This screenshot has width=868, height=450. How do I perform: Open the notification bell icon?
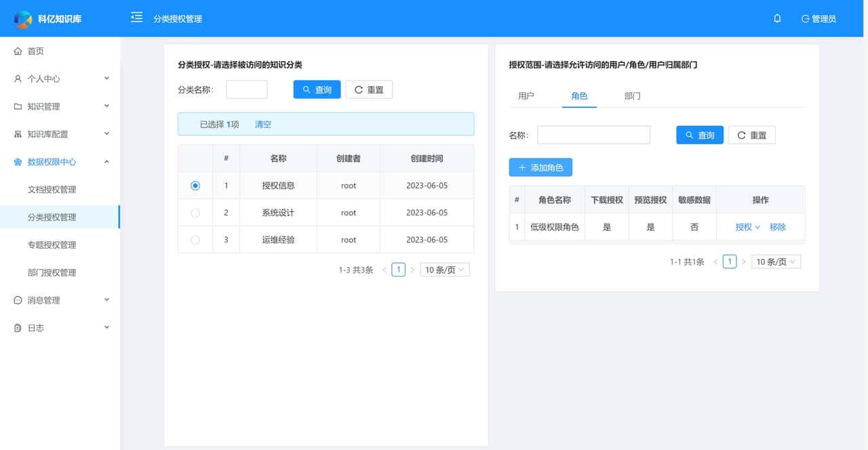777,18
